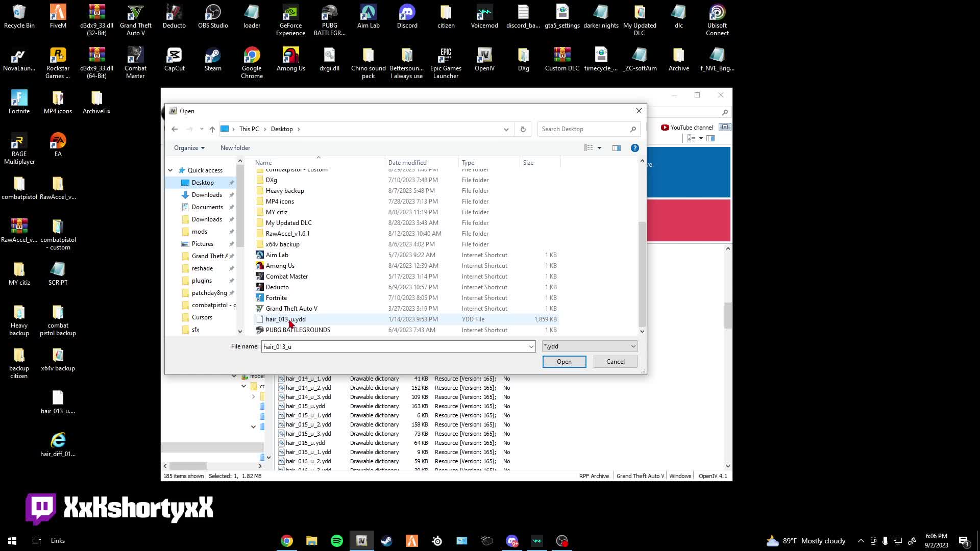Refresh the Desktop folder listing

[523, 129]
